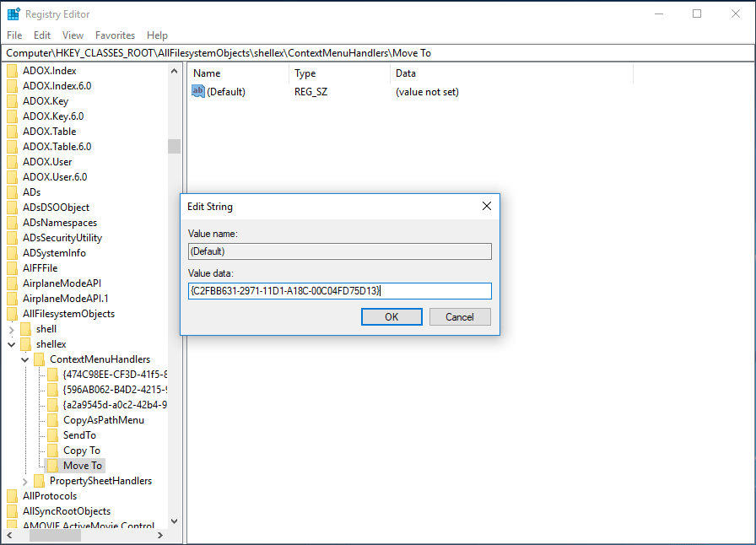The height and width of the screenshot is (545, 756).
Task: Click folder icon of AllFilesystemObjects
Action: point(13,314)
